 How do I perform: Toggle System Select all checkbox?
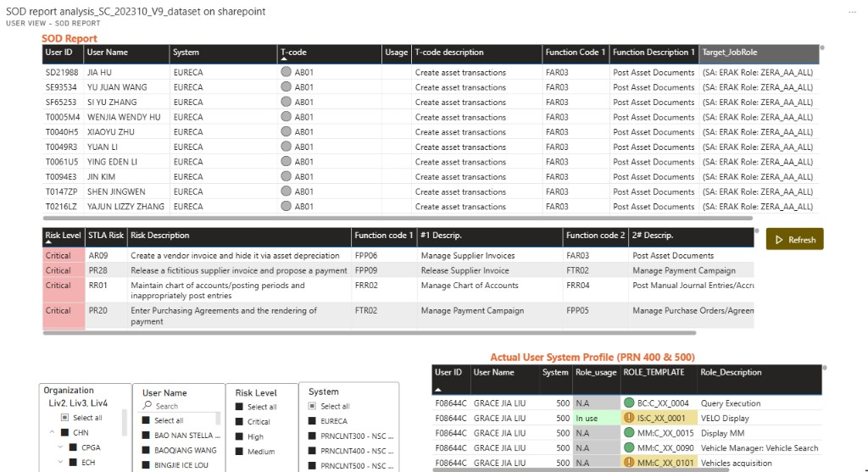pyautogui.click(x=312, y=406)
